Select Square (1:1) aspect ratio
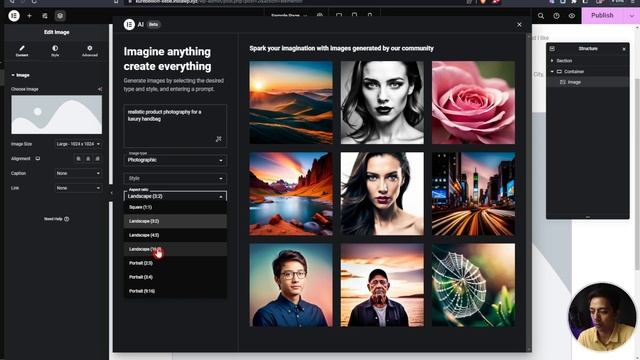The image size is (640, 360). [175, 207]
